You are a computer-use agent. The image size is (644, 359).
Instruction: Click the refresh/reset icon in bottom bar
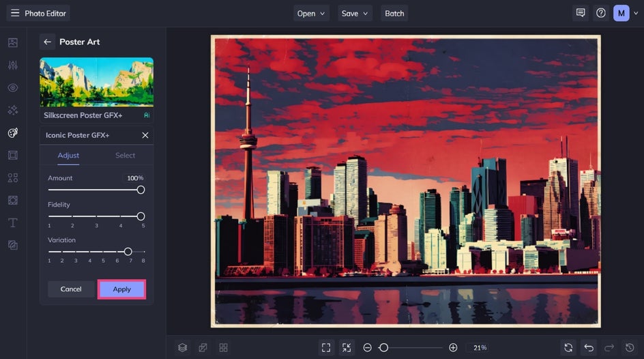tap(568, 347)
